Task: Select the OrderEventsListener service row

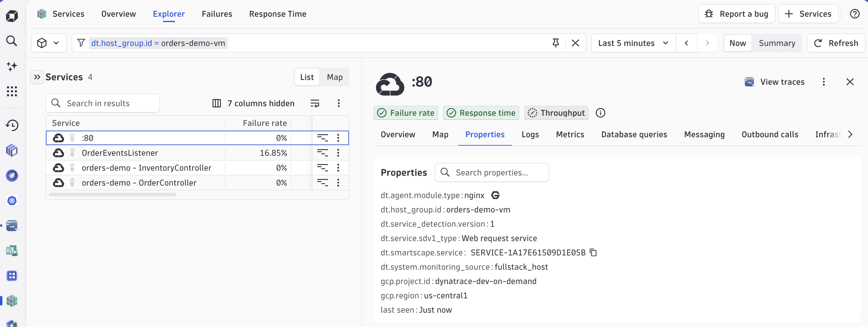Action: tap(197, 152)
